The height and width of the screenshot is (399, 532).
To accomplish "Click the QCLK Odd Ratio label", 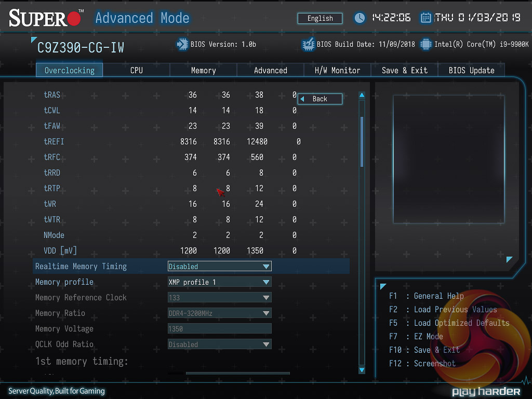I will coord(64,344).
